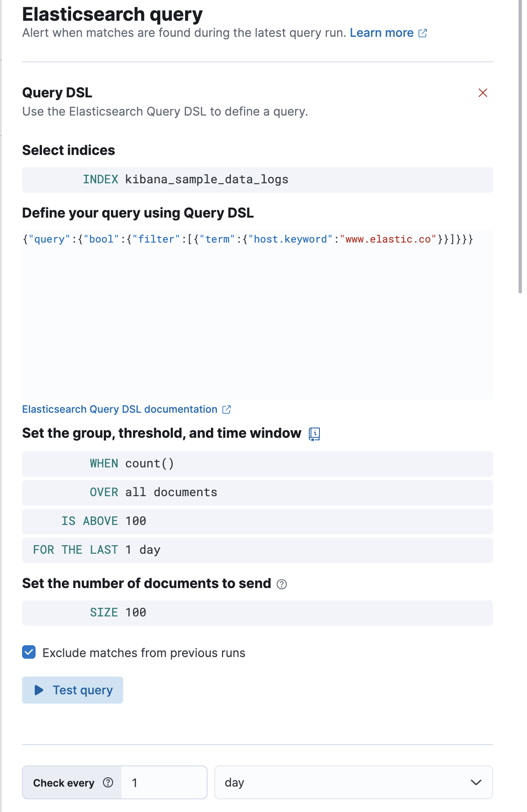Click the play icon in Test query
527x812 pixels.
(39, 690)
